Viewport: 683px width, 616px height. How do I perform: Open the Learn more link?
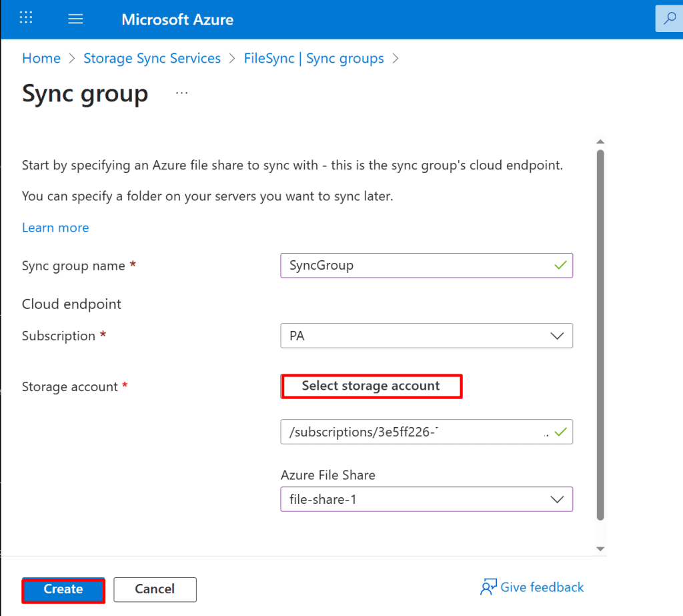[55, 228]
